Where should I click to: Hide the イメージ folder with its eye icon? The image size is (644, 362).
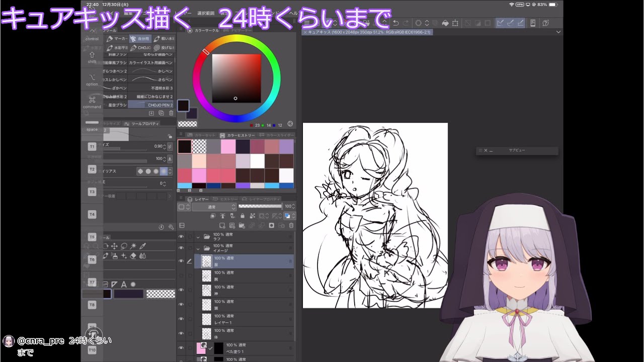tap(181, 248)
